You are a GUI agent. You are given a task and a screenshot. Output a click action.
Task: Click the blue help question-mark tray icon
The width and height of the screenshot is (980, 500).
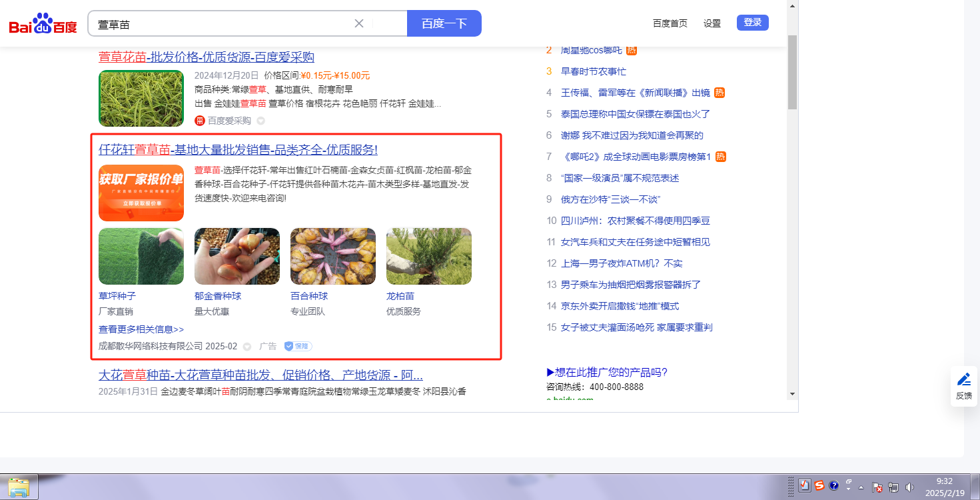[x=833, y=486]
